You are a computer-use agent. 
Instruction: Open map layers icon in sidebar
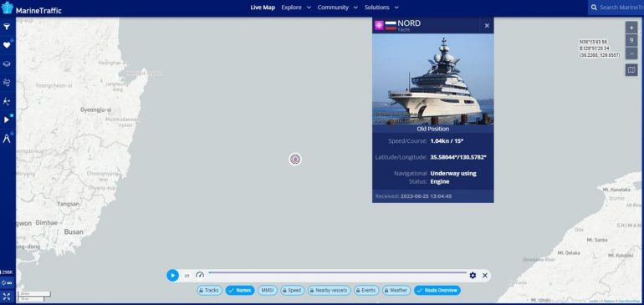click(7, 64)
